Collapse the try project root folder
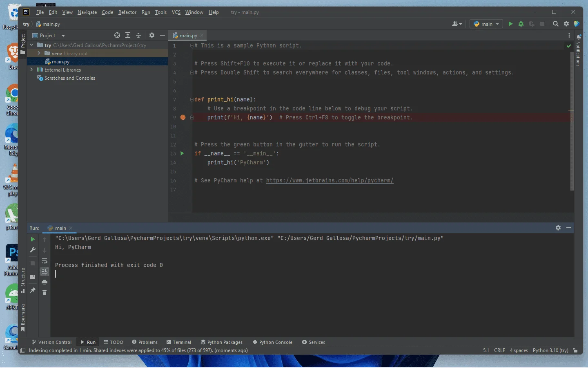 [x=32, y=45]
